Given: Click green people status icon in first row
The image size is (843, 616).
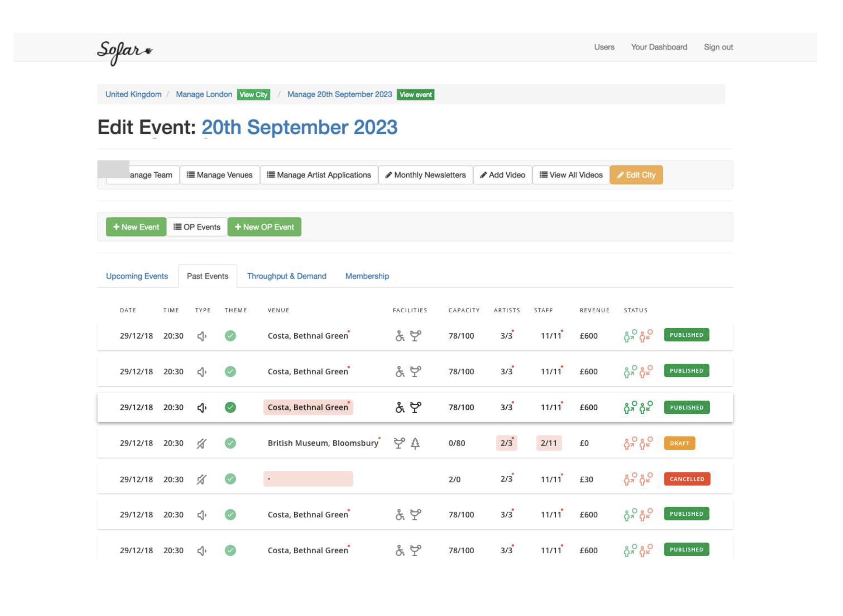Looking at the screenshot, I should pyautogui.click(x=631, y=335).
